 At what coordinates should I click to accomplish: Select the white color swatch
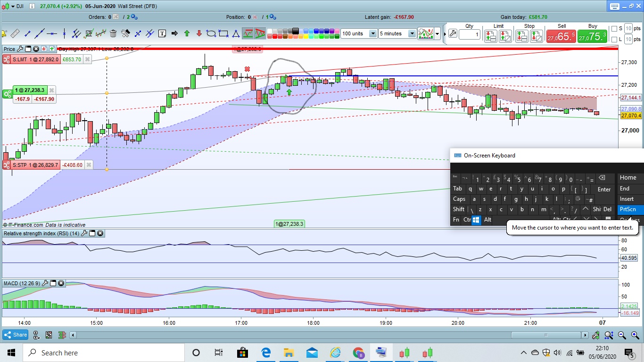pos(270,31)
